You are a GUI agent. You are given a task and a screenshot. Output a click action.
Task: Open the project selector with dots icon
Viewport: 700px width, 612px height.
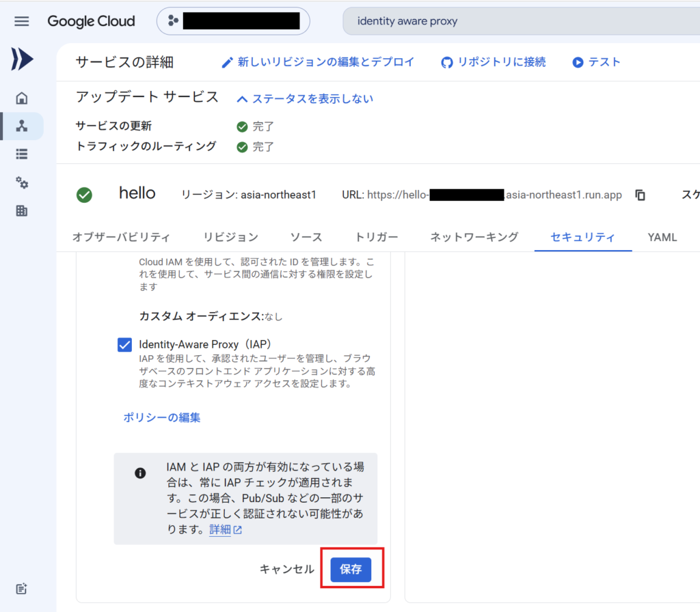point(233,21)
